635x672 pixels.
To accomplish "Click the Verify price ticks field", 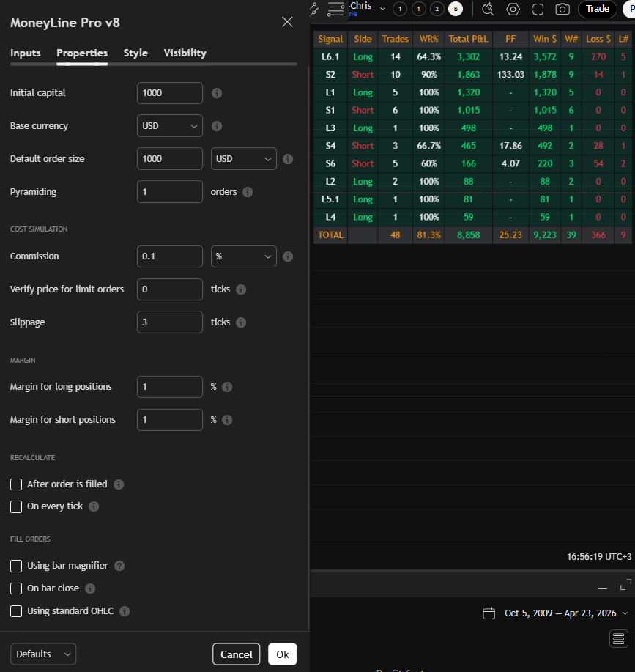I will coord(170,289).
